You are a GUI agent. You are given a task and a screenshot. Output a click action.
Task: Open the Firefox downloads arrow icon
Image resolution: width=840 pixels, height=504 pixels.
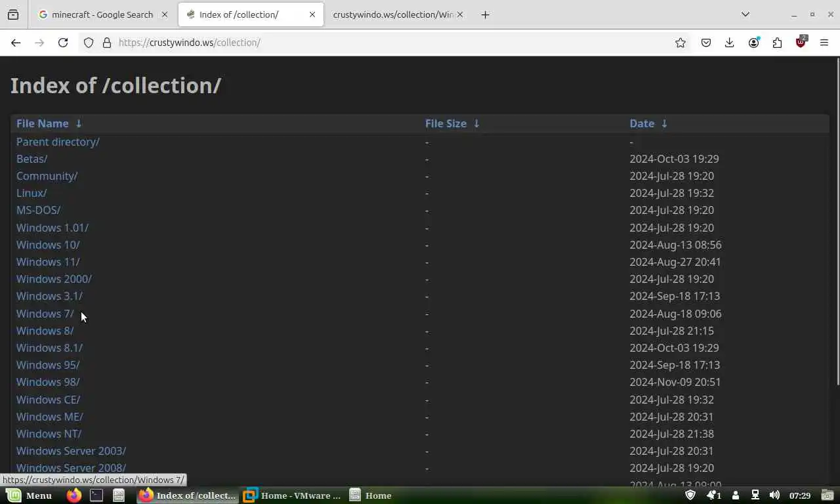coord(729,43)
